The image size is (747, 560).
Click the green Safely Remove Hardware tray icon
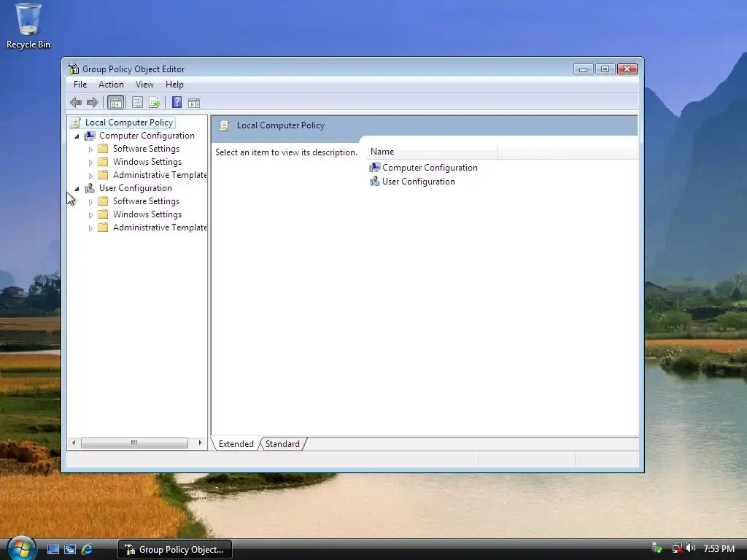pyautogui.click(x=657, y=548)
